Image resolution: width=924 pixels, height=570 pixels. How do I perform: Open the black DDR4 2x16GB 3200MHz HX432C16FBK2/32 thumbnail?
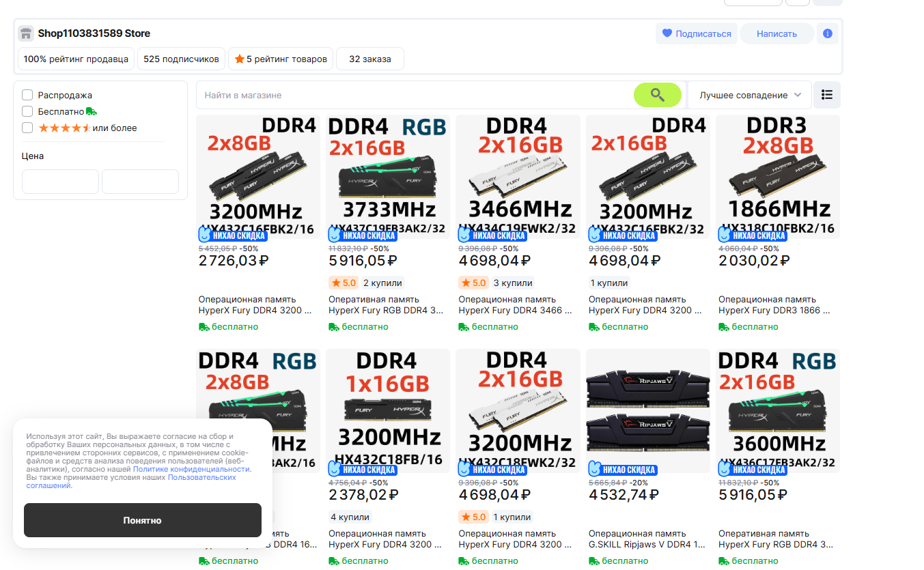pos(647,177)
